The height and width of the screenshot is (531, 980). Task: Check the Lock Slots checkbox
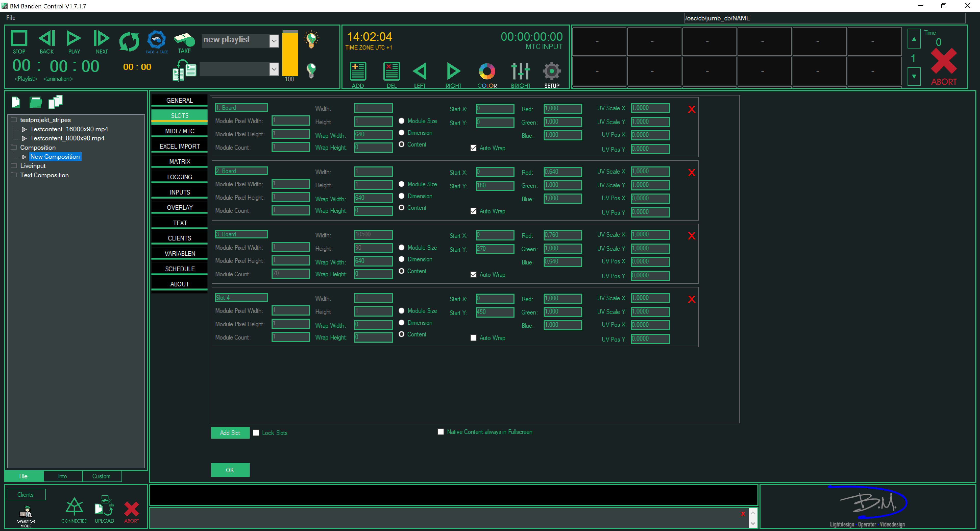(x=256, y=433)
